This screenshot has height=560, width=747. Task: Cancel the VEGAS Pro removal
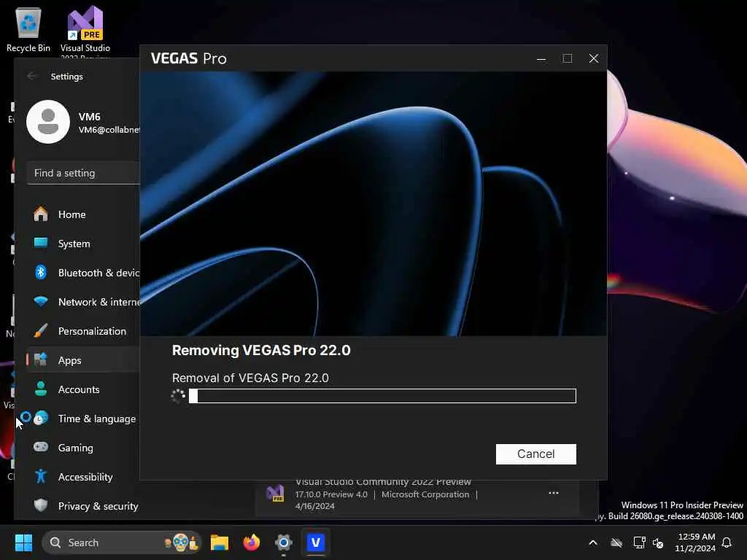(535, 454)
